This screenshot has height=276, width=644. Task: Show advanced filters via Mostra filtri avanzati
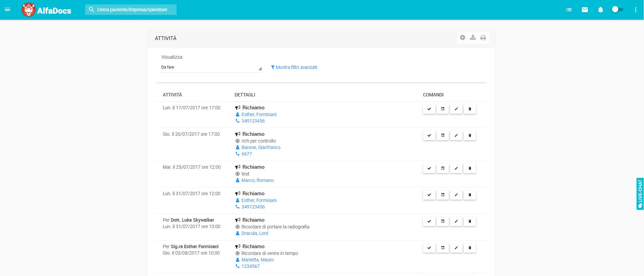pyautogui.click(x=294, y=67)
